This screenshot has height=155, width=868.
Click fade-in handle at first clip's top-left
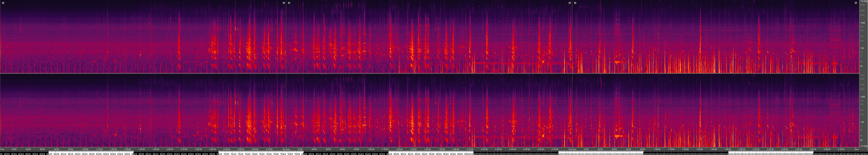click(x=3, y=3)
